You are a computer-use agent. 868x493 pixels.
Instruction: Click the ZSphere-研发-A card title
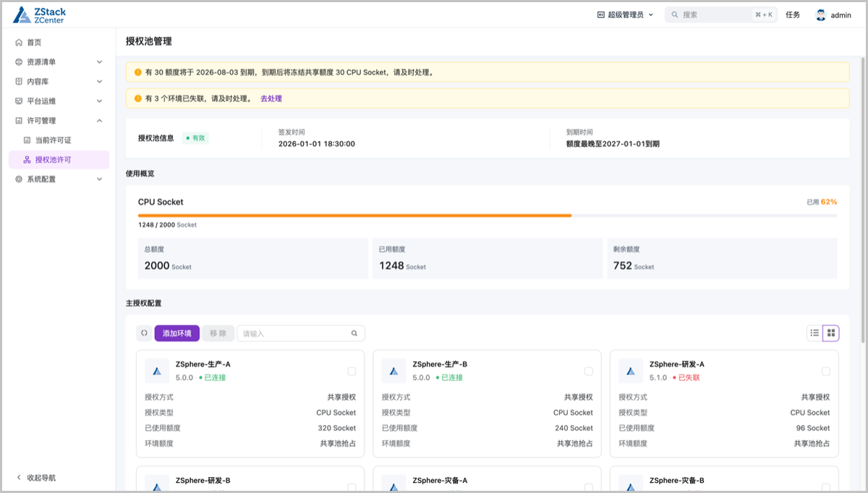(677, 364)
